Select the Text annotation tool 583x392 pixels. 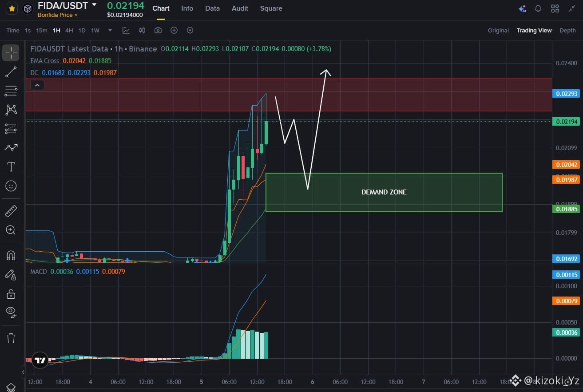coord(11,167)
